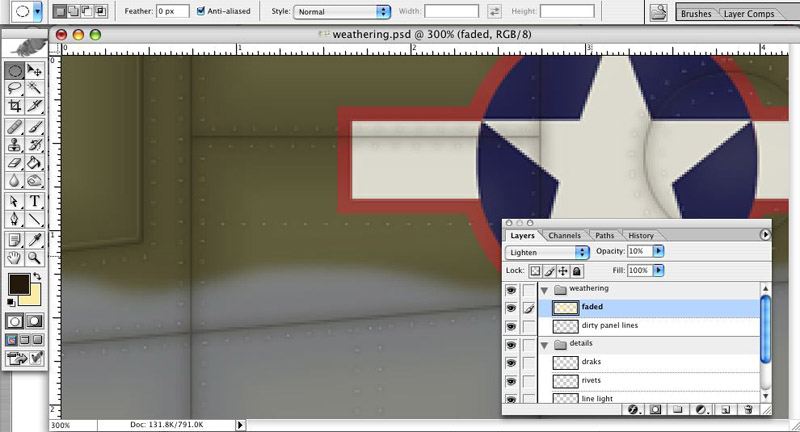Select the Zoom tool
Viewport: 800px width, 432px height.
(x=34, y=258)
